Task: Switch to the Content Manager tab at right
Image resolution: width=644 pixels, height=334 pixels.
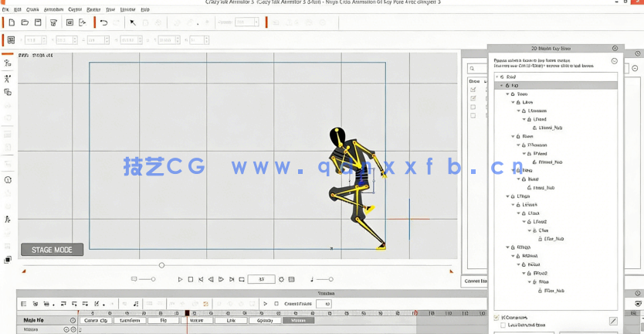Action: (475, 281)
